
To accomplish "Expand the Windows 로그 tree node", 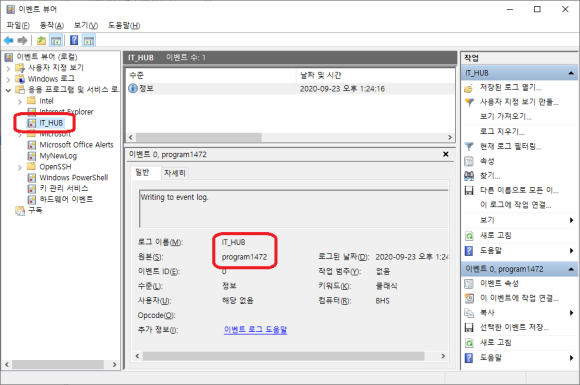I will (8, 79).
